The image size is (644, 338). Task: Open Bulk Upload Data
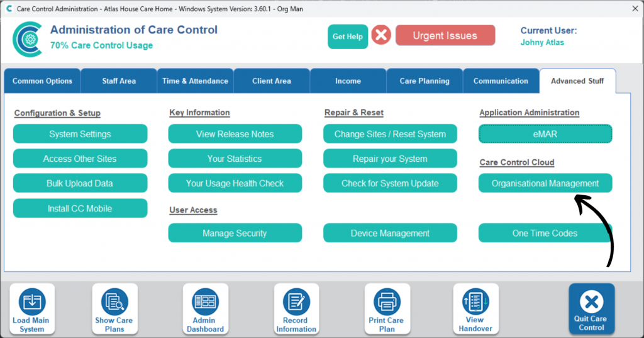(80, 183)
